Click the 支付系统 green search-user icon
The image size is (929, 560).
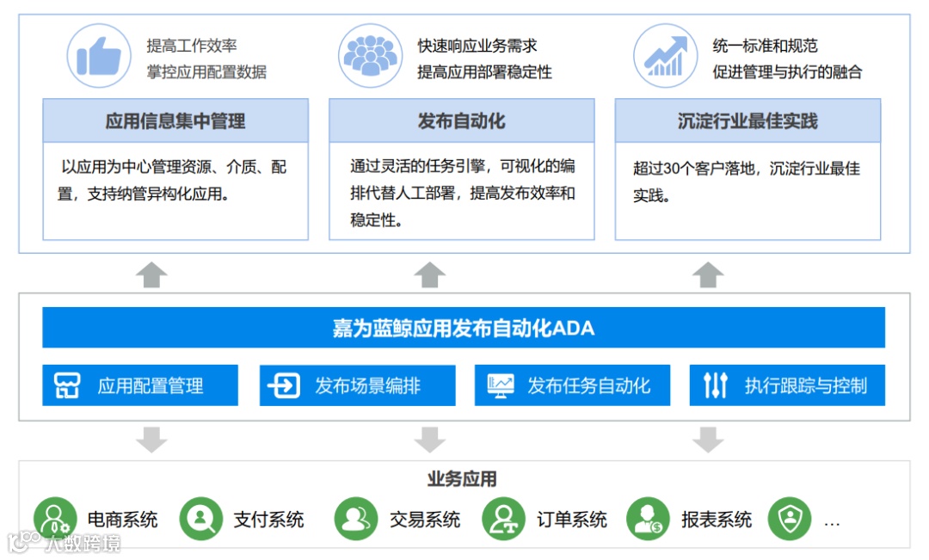tap(200, 519)
